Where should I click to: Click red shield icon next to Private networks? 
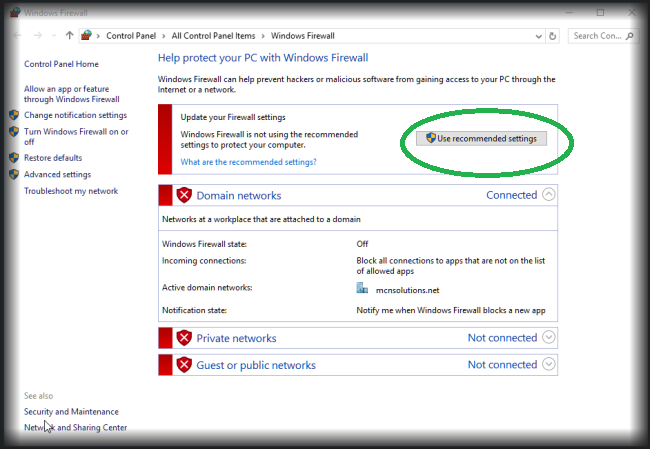click(x=184, y=338)
